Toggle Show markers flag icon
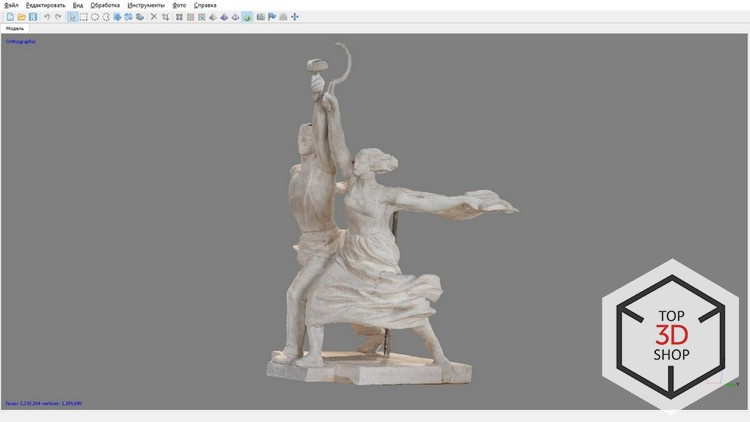This screenshot has width=750, height=422. pyautogui.click(x=272, y=17)
